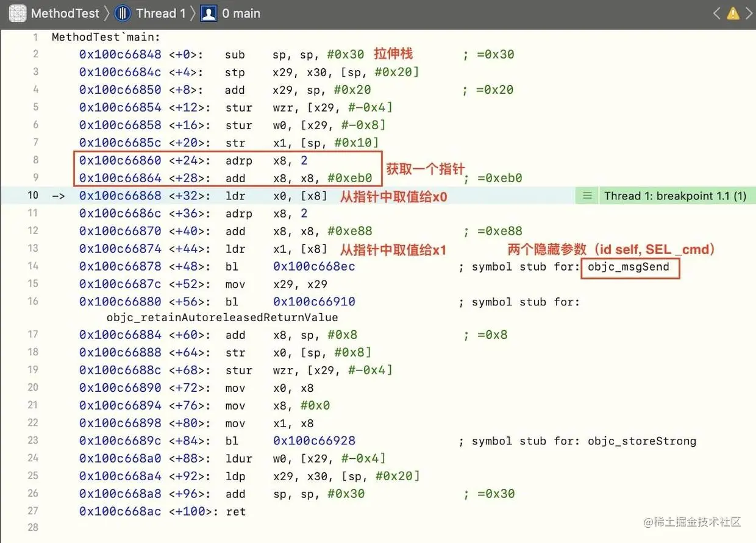Screen dimensions: 756x543
Task: Open the warning indicator in the toolbar
Action: (732, 13)
